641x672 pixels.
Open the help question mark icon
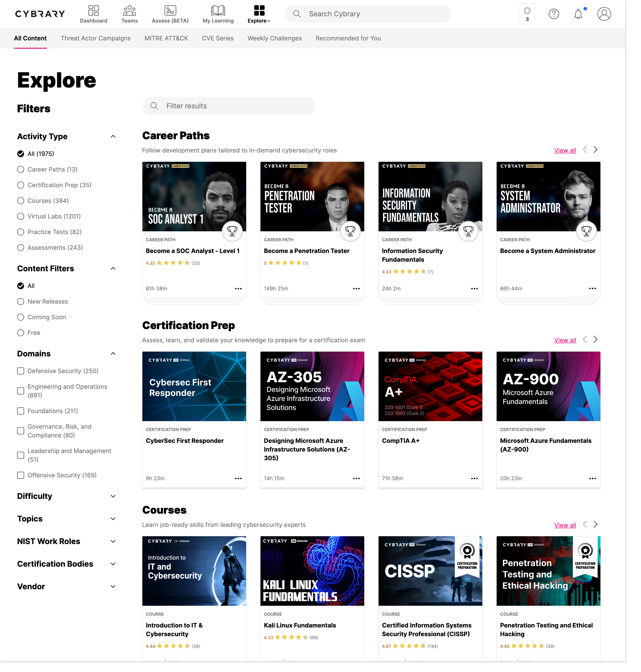[554, 14]
